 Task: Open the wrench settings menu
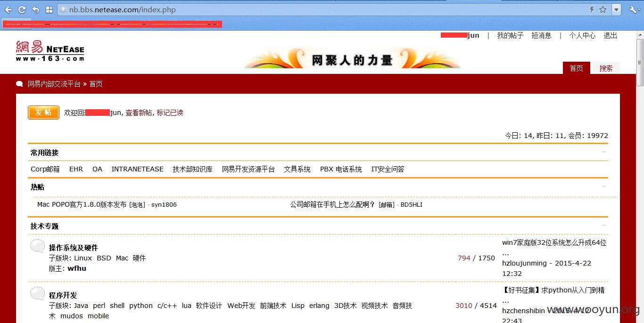633,9
